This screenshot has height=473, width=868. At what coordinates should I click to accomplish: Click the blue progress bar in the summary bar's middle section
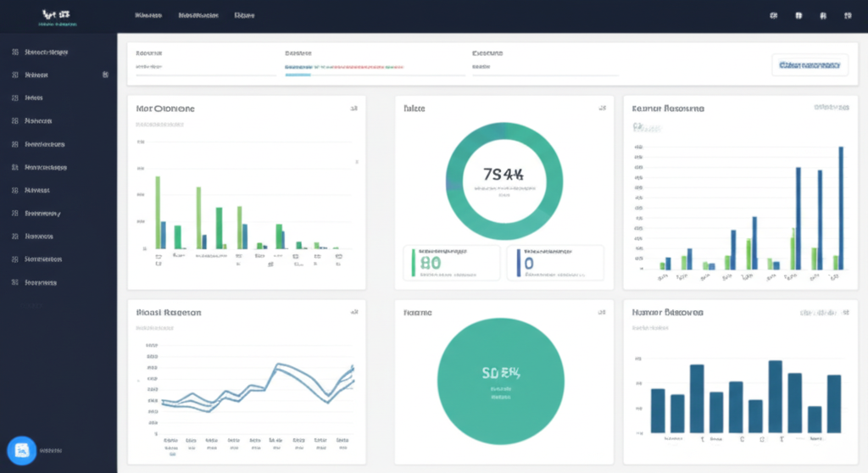298,75
